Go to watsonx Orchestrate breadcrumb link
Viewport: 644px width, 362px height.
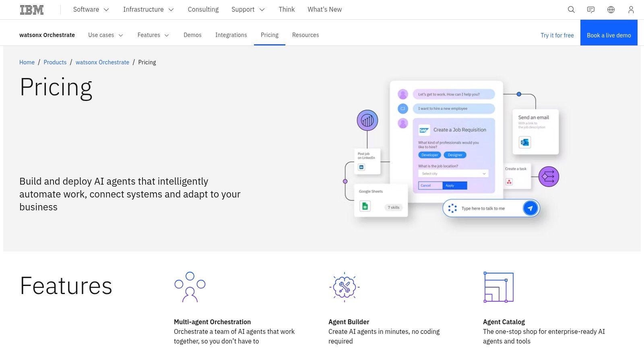coord(102,62)
